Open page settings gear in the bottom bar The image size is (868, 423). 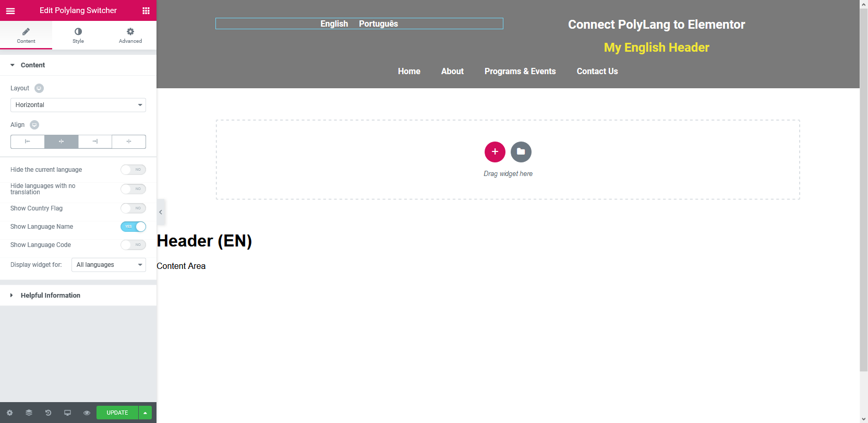click(9, 413)
